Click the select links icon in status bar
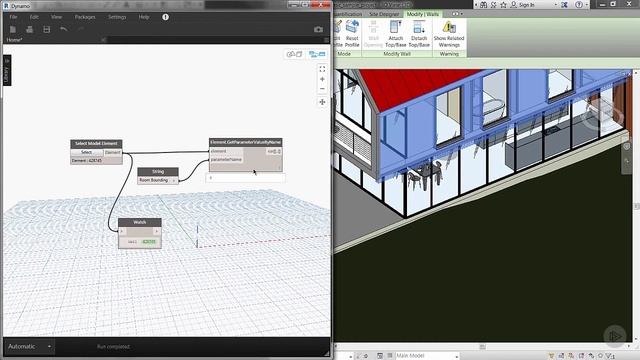640x360 pixels. click(x=551, y=356)
